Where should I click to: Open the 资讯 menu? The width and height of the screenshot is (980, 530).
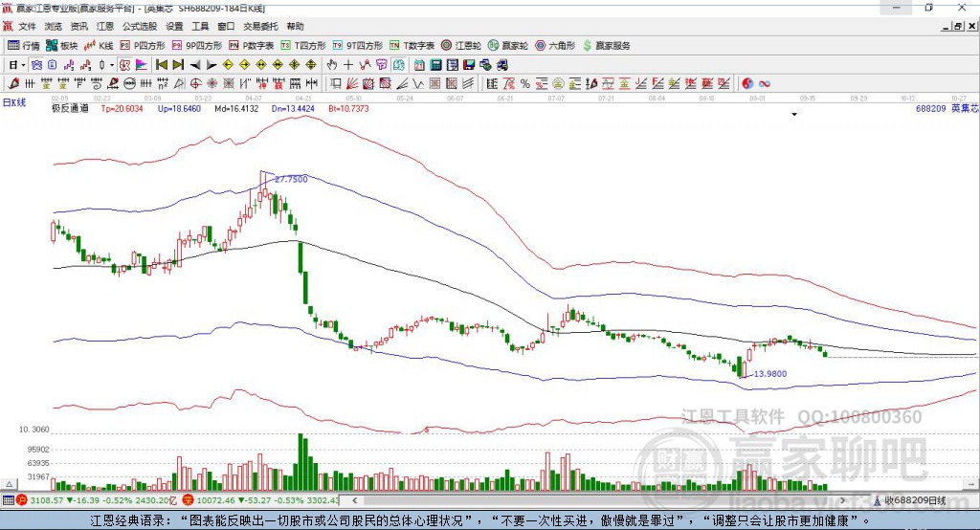click(78, 26)
